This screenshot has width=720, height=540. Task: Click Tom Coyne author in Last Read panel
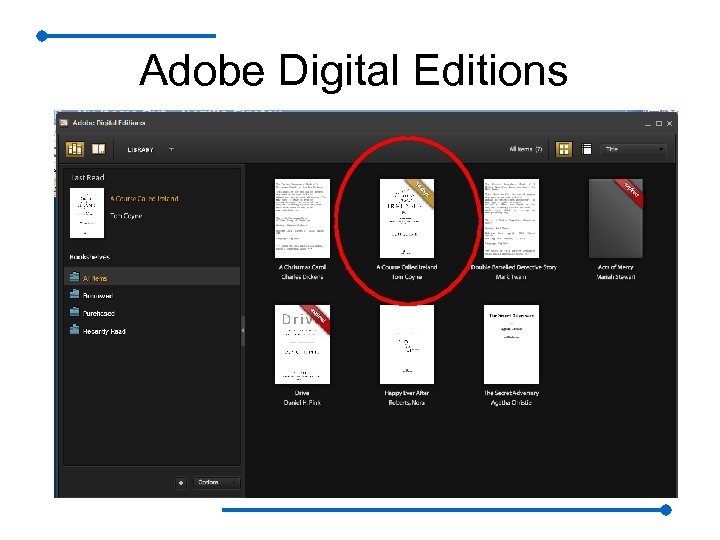(x=126, y=215)
